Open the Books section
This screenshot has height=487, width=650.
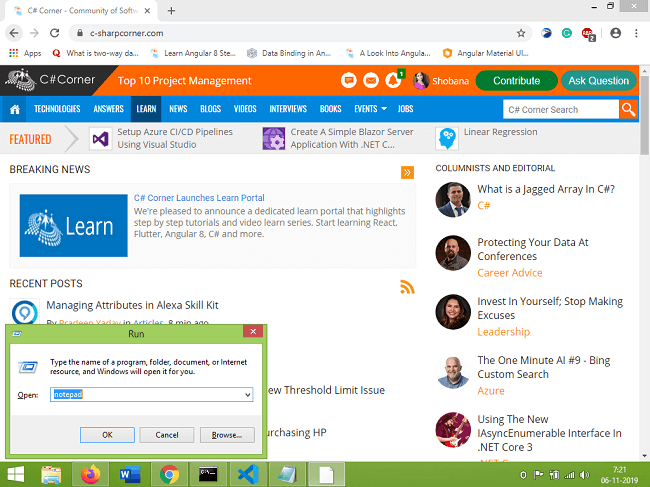(x=330, y=109)
